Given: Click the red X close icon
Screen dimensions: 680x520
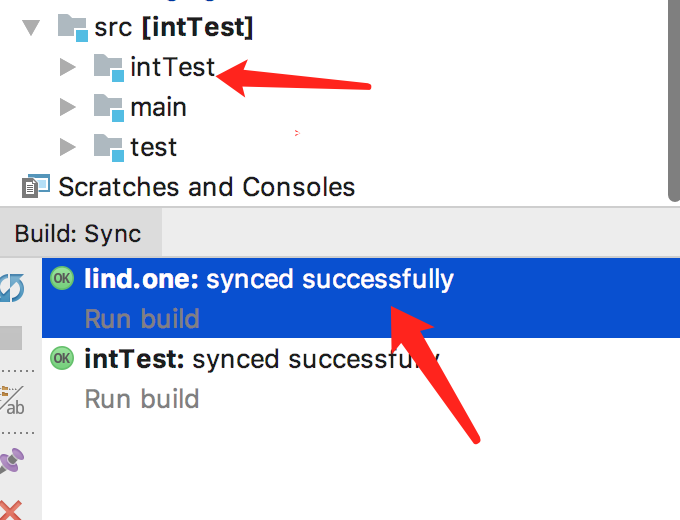Looking at the screenshot, I should click(x=12, y=509).
